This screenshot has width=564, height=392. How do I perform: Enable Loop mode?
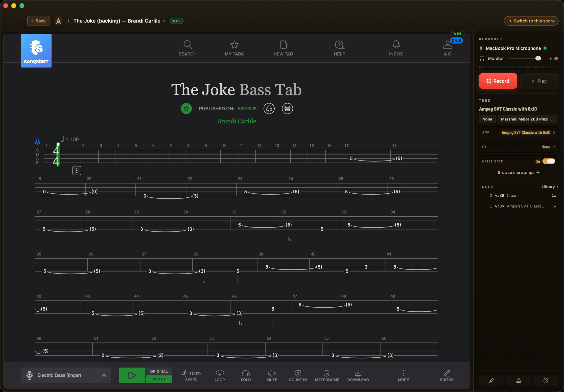[x=220, y=376]
